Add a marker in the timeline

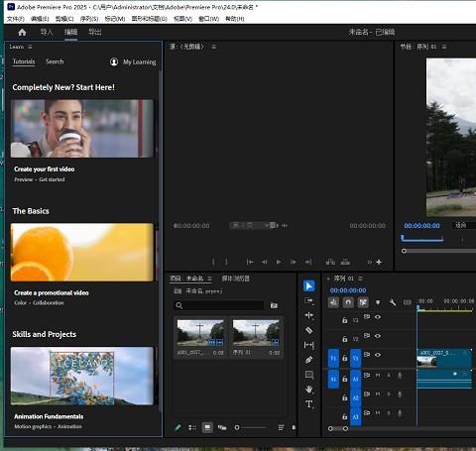click(x=378, y=302)
